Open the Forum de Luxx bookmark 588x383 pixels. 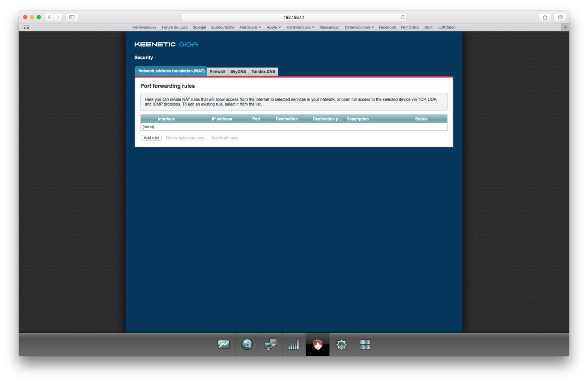click(175, 27)
